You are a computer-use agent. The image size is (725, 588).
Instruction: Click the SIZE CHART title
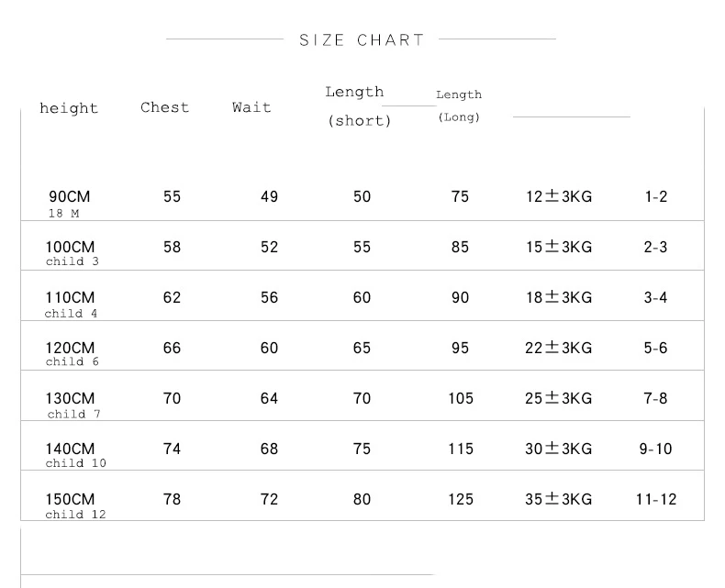362,39
